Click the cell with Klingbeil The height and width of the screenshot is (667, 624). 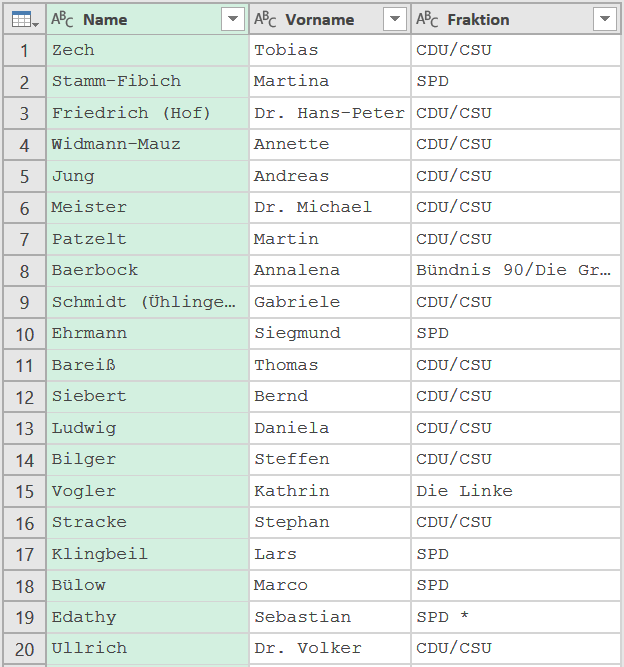(x=148, y=554)
